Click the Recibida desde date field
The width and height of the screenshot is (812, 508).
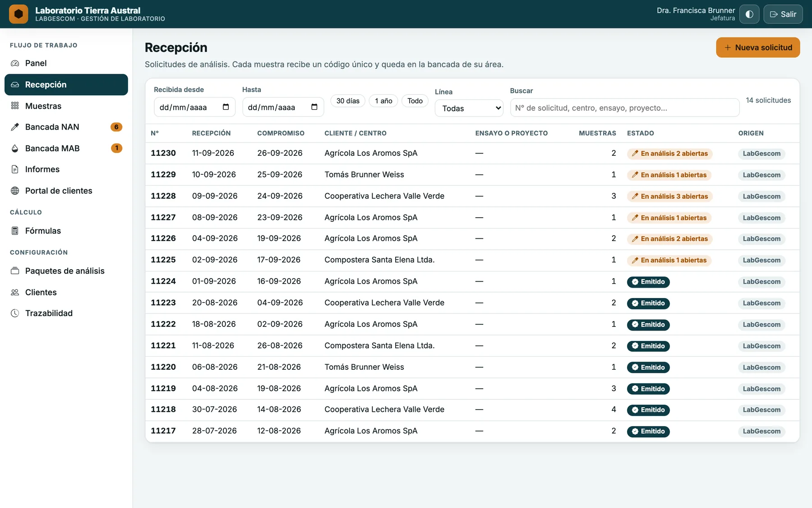194,107
